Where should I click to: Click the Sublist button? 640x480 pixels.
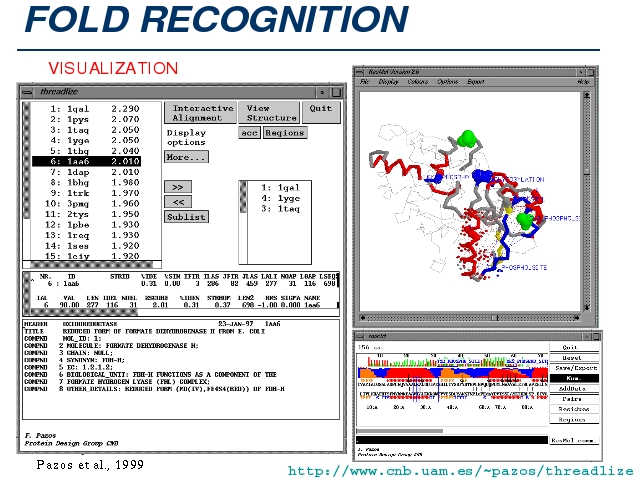point(186,217)
